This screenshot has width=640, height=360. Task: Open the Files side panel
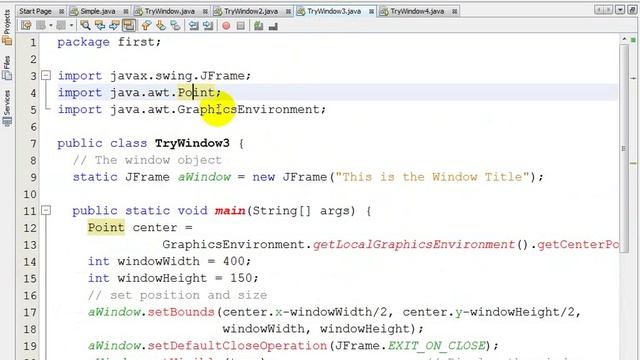point(7,68)
